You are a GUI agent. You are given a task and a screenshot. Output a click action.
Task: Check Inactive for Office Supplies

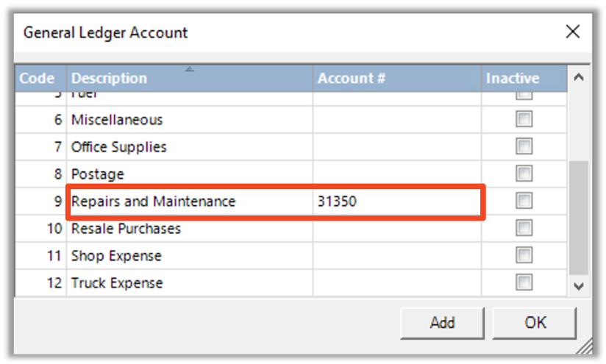click(x=524, y=146)
